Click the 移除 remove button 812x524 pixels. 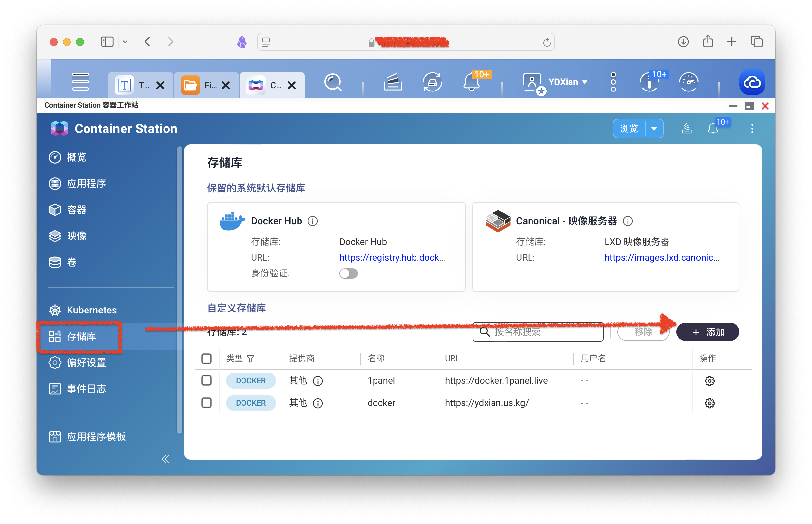[x=643, y=332]
